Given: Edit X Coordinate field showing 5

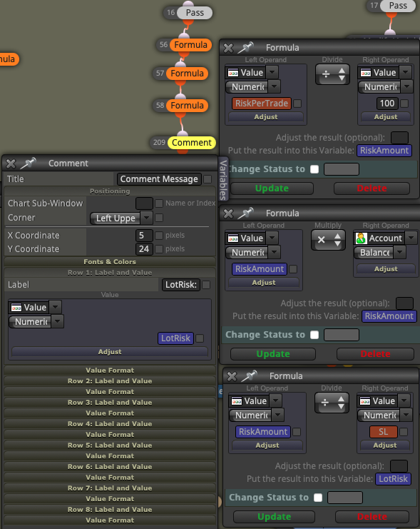Looking at the screenshot, I should coord(144,235).
